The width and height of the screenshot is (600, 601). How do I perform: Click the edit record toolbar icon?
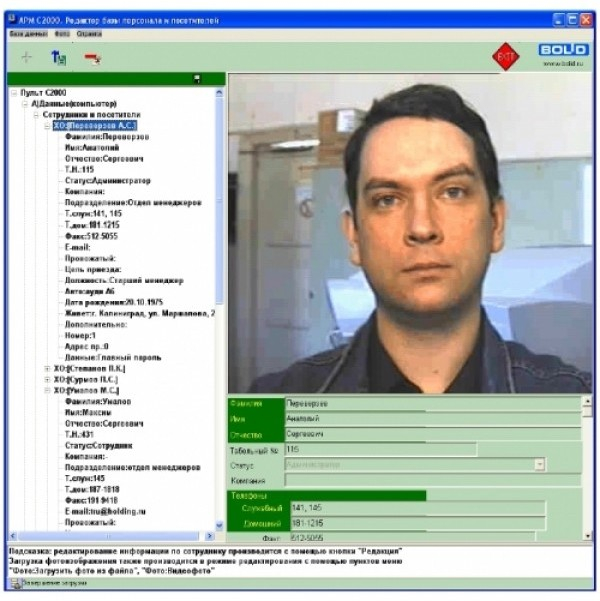point(58,58)
